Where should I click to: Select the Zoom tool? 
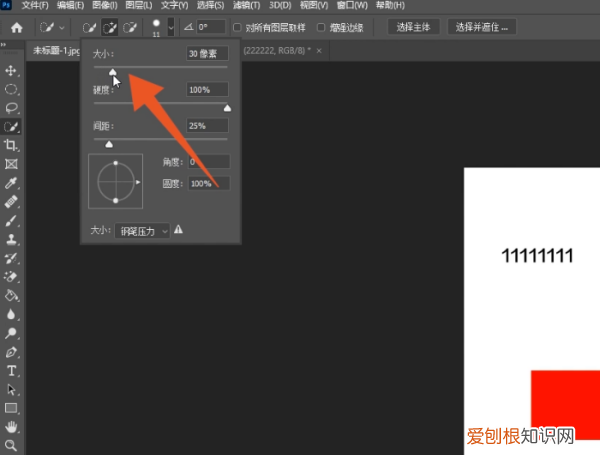point(11,445)
